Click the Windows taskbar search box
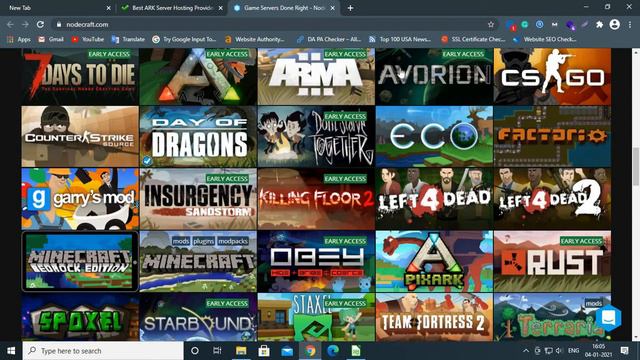Screen dimensions: 640x360 [103, 351]
